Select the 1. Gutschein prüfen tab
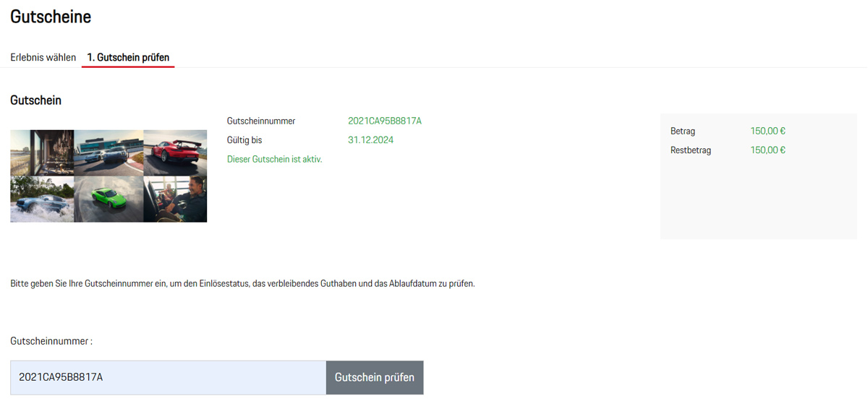 point(128,57)
